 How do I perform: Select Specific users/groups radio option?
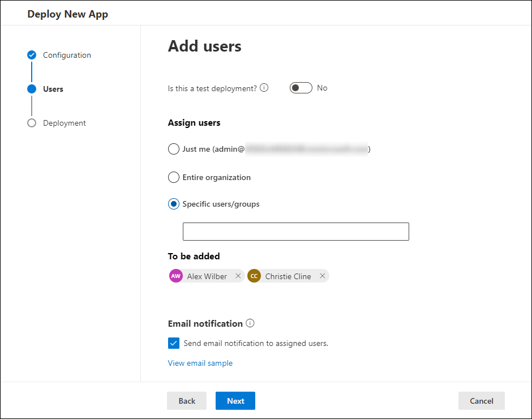point(173,204)
